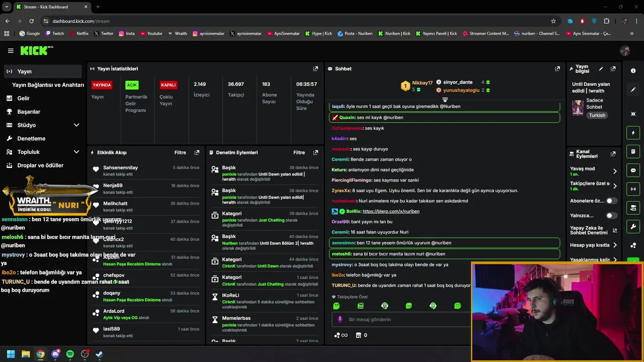This screenshot has width=644, height=362.
Task: Click the broadcast signal icon in right toolbar
Action: pyautogui.click(x=633, y=189)
